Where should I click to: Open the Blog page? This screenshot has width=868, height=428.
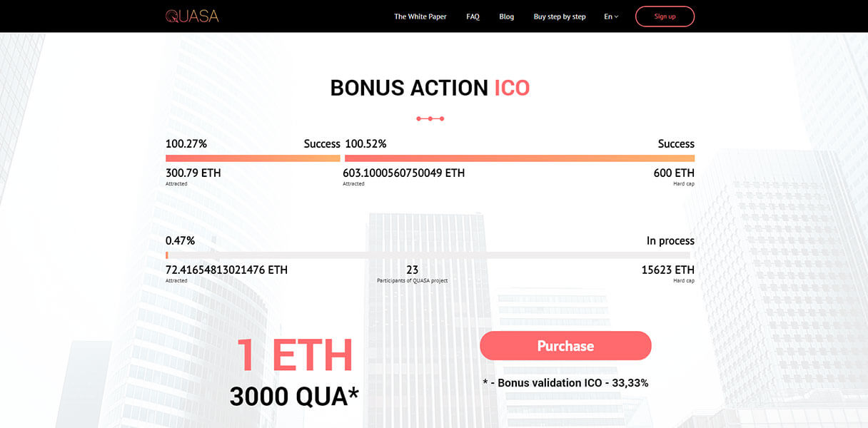[x=507, y=16]
